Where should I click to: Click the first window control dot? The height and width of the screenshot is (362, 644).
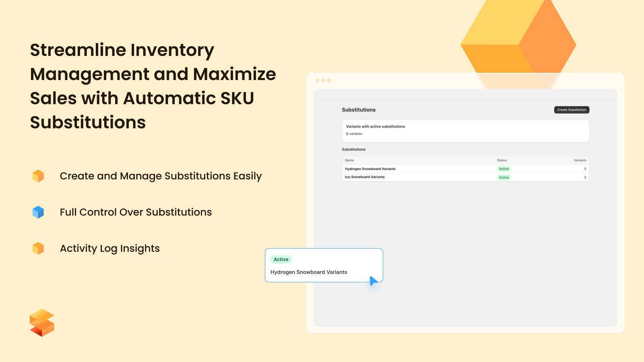coord(318,80)
